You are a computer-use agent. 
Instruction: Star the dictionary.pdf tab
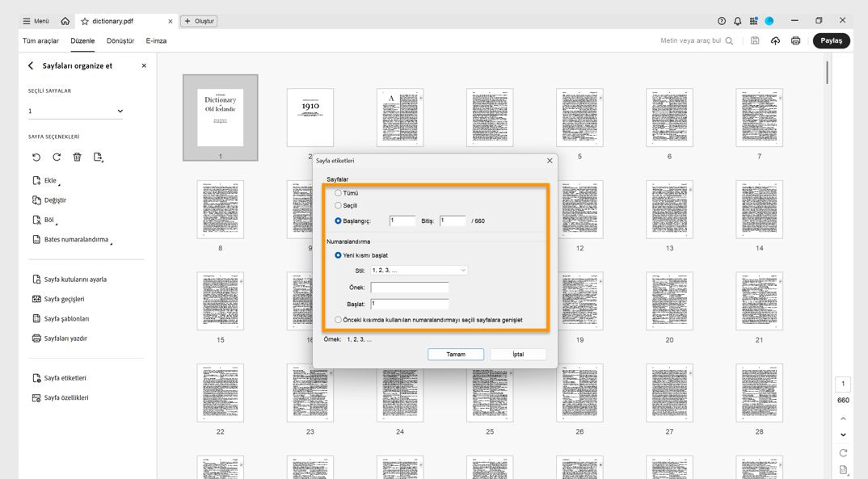85,21
